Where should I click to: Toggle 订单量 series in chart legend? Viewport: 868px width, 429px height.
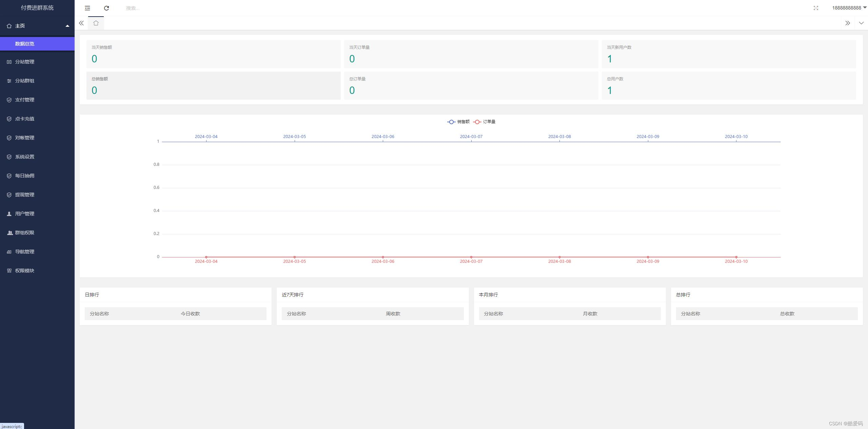coord(484,122)
